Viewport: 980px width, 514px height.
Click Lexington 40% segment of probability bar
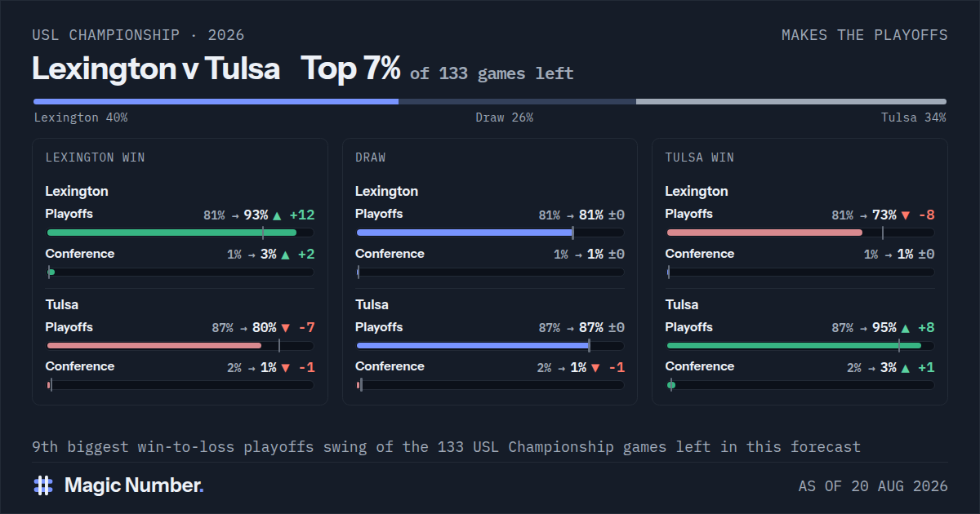(216, 101)
